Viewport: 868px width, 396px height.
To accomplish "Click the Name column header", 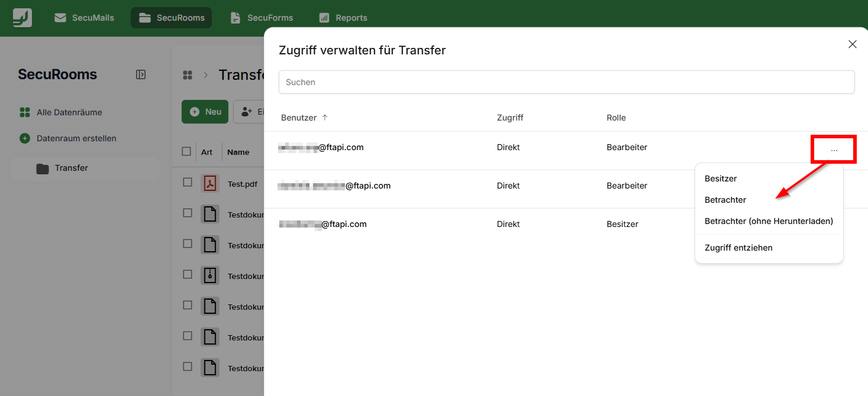I will tap(238, 152).
